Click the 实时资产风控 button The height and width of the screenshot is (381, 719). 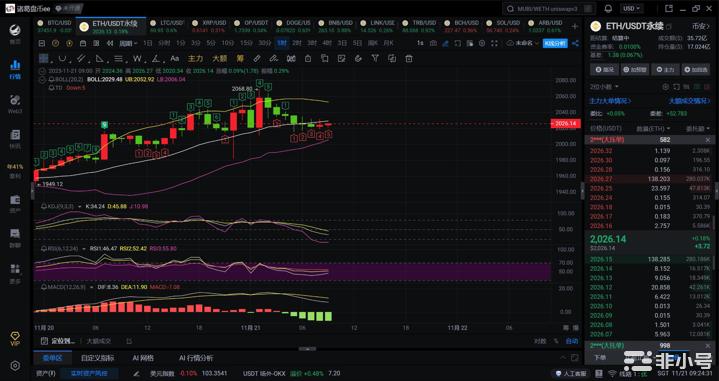(89, 373)
